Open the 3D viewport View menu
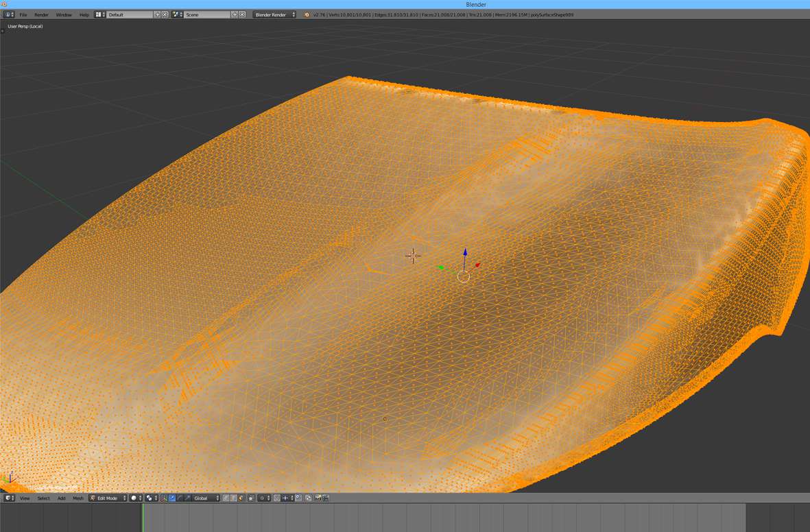The image size is (810, 532). point(24,498)
